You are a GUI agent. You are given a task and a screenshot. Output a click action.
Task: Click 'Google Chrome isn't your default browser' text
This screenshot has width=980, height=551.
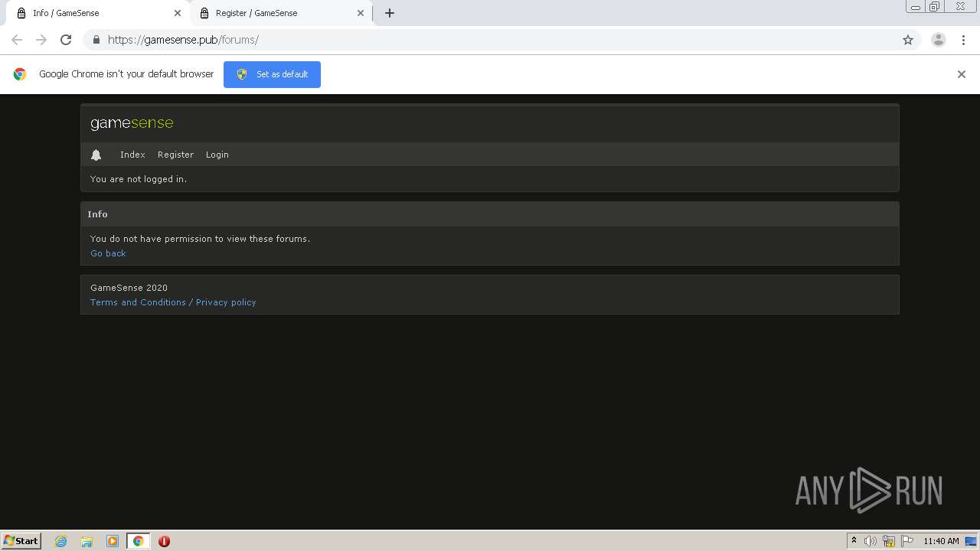[x=126, y=74]
